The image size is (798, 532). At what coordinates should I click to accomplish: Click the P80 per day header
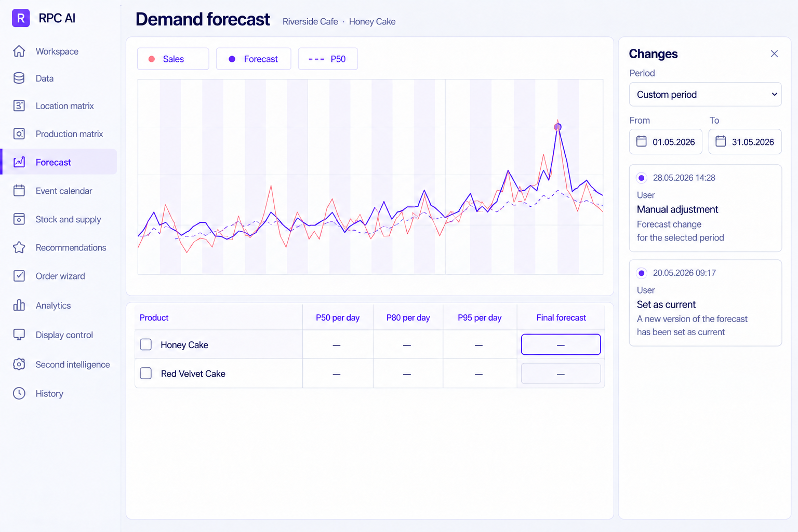pos(408,317)
